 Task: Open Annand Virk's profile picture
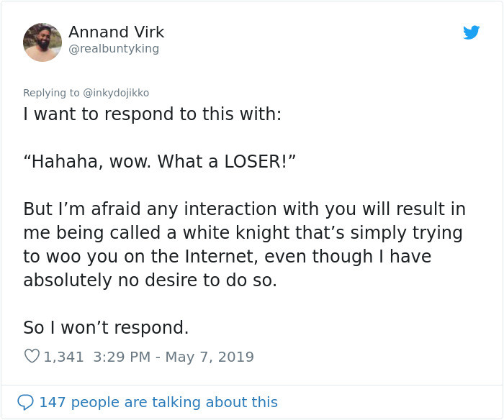pyautogui.click(x=42, y=42)
